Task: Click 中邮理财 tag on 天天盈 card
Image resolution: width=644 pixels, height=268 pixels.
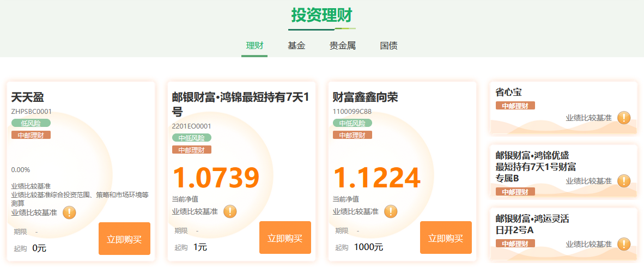Action: [x=31, y=135]
